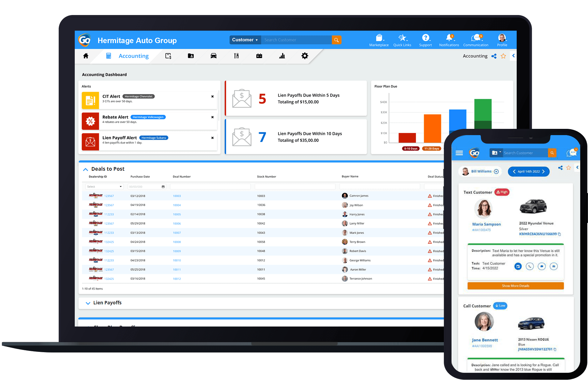This screenshot has height=380, width=588.
Task: Open Maria Sampson customer link
Action: (486, 224)
